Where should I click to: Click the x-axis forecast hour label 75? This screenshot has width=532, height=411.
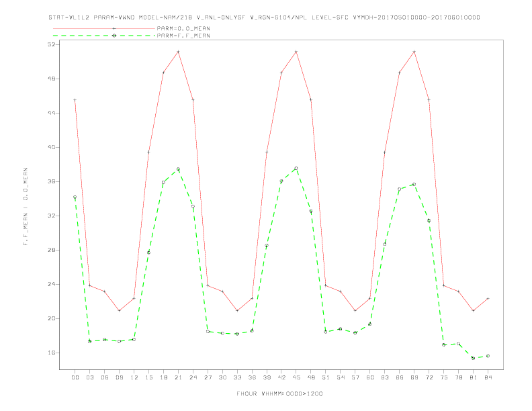pos(444,377)
